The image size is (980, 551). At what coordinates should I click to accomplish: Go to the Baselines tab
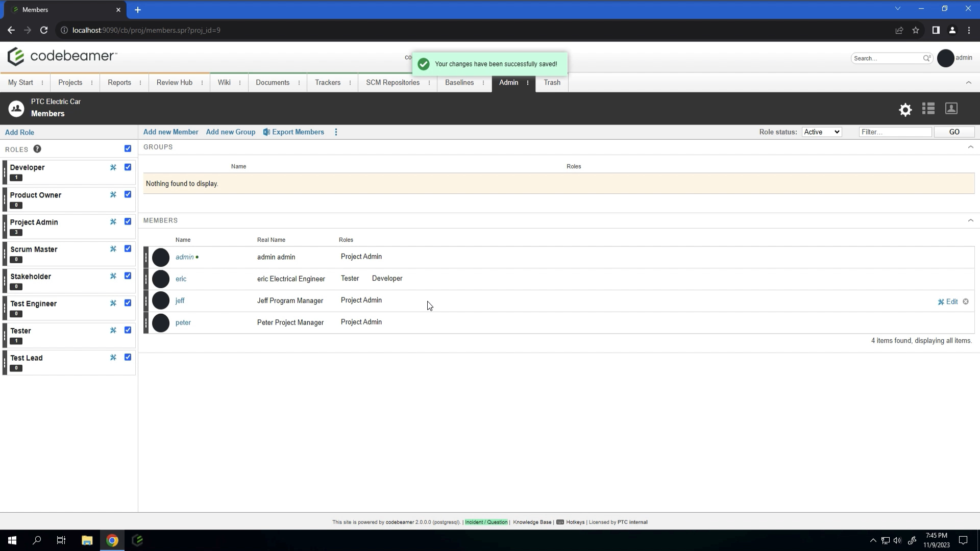click(x=459, y=83)
